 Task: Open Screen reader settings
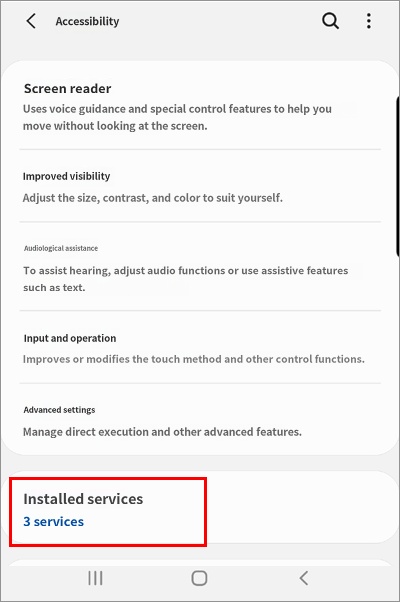(x=200, y=107)
